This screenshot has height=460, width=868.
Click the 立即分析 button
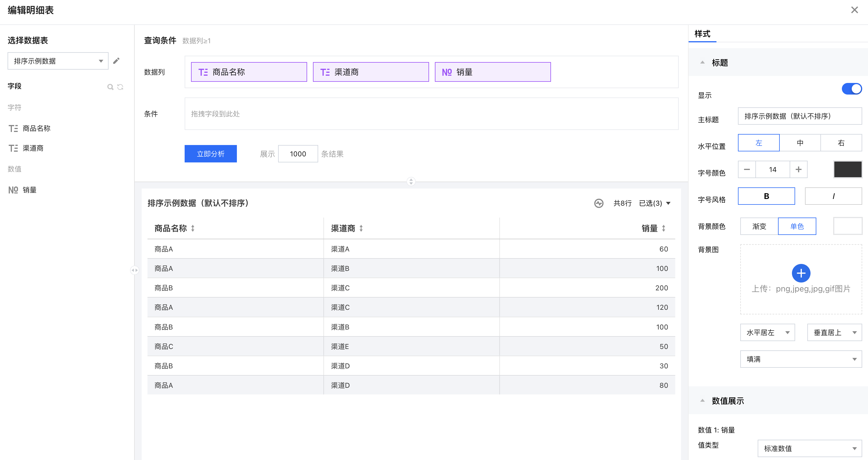click(x=210, y=154)
